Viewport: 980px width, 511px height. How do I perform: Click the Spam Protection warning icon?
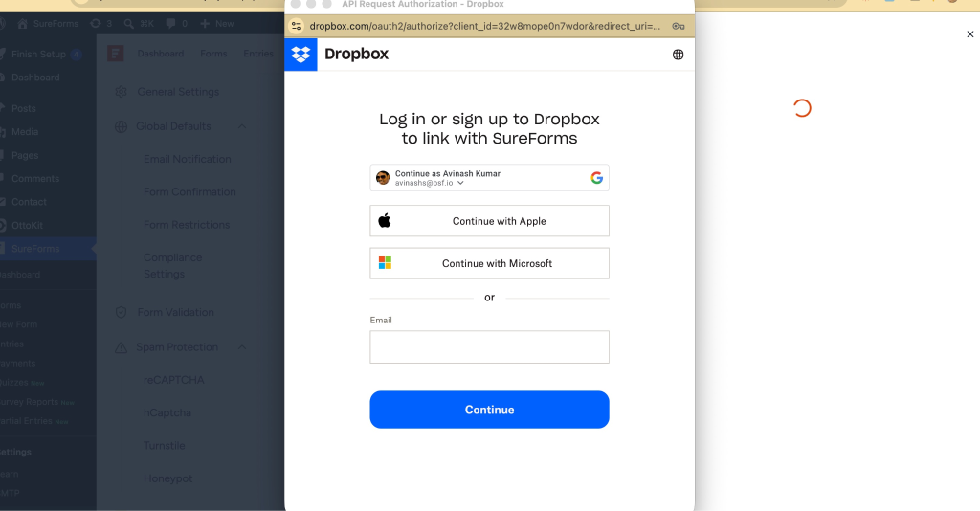point(122,347)
